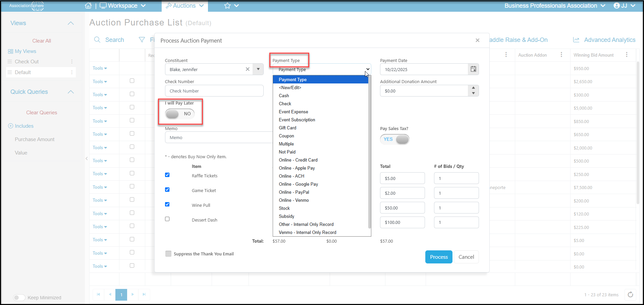Open the JJ user account menu
This screenshot has width=644, height=305.
(624, 6)
